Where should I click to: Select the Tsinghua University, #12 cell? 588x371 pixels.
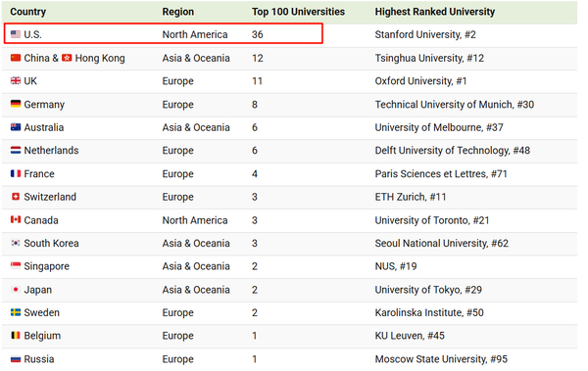point(429,58)
